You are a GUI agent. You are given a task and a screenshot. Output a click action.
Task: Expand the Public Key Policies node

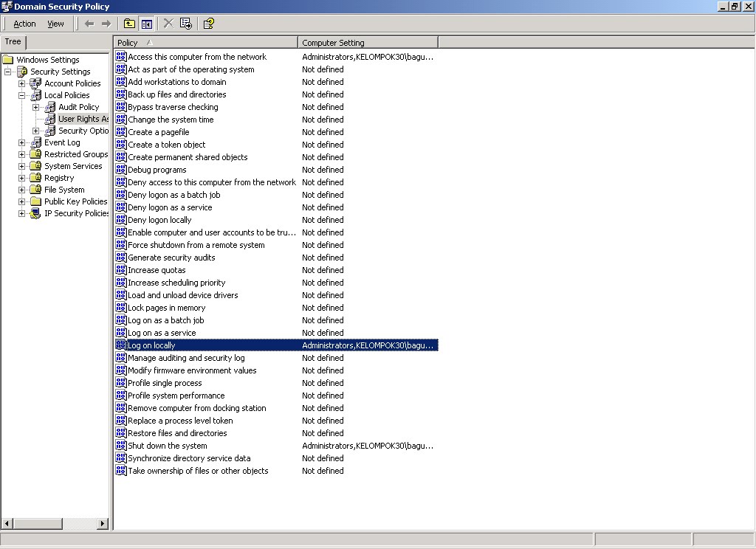(21, 201)
